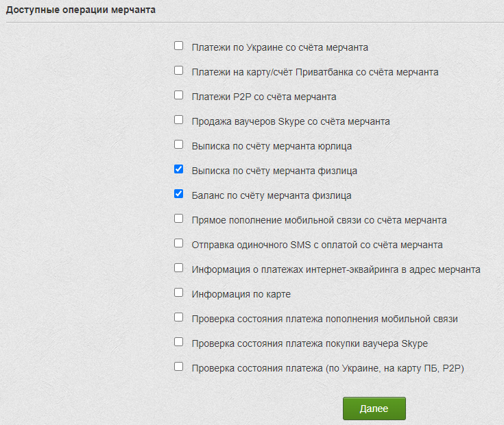Viewport: 504px width, 425px height.
Task: Enable "Проверка состояния платежа покупки ваучера Skype"
Action: pyautogui.click(x=179, y=342)
